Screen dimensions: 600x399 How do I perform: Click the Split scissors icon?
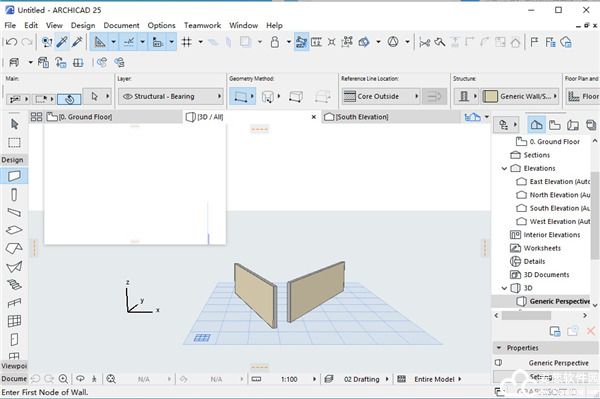(x=424, y=42)
